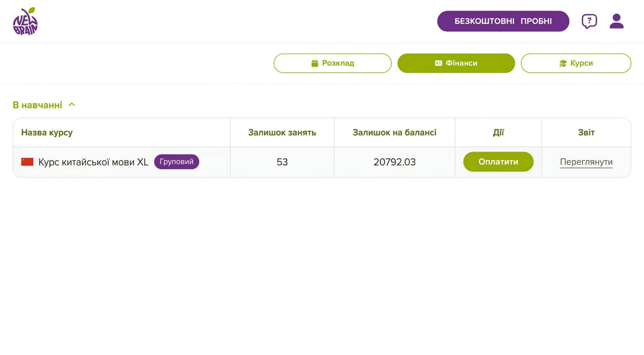Click the New Brain logo
This screenshot has height=355, width=644.
[25, 21]
